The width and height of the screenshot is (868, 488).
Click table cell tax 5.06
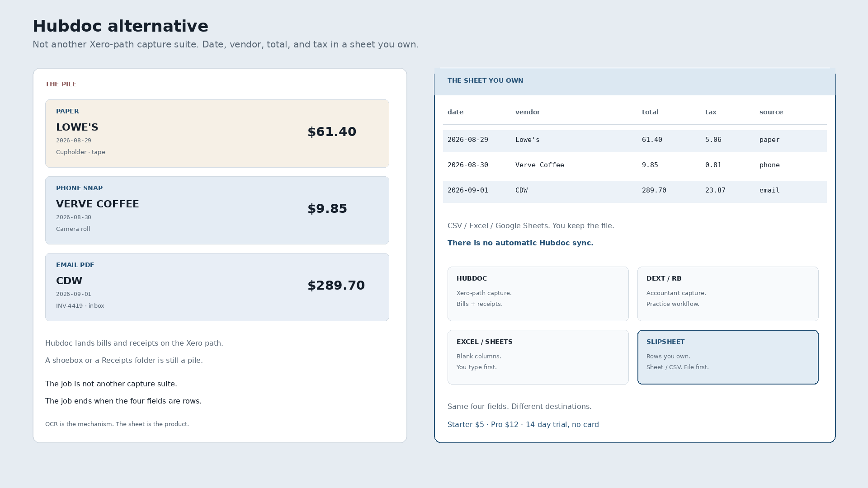(x=713, y=140)
